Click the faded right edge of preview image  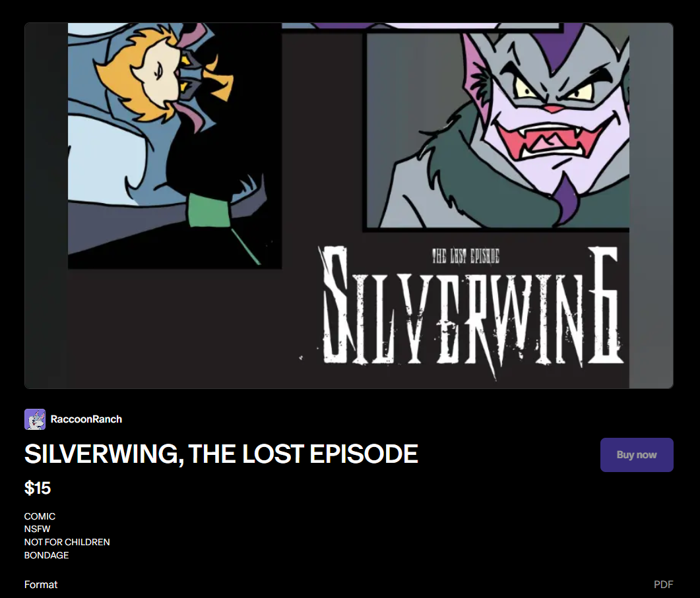(x=651, y=205)
